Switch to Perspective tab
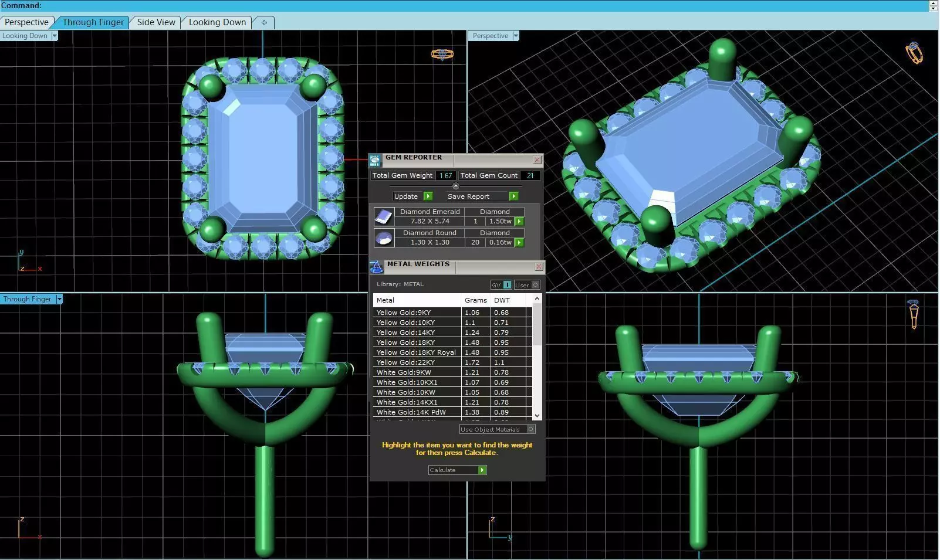This screenshot has width=940, height=560. [x=26, y=22]
